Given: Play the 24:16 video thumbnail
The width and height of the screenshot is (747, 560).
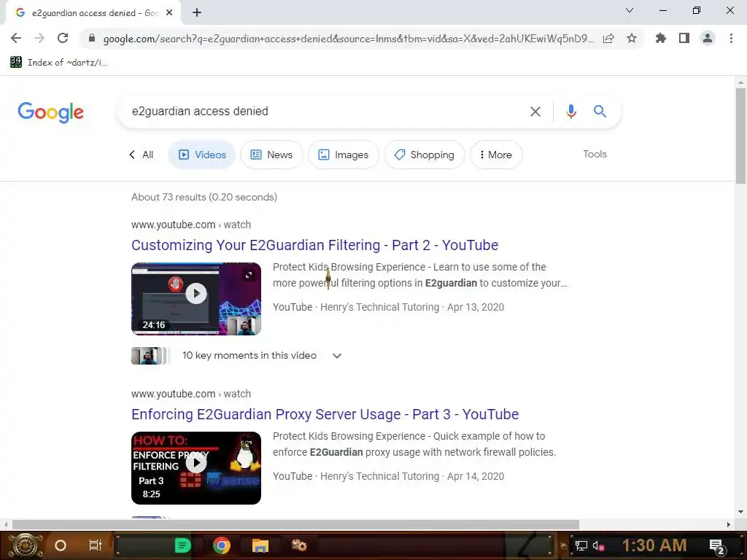Looking at the screenshot, I should click(x=196, y=298).
